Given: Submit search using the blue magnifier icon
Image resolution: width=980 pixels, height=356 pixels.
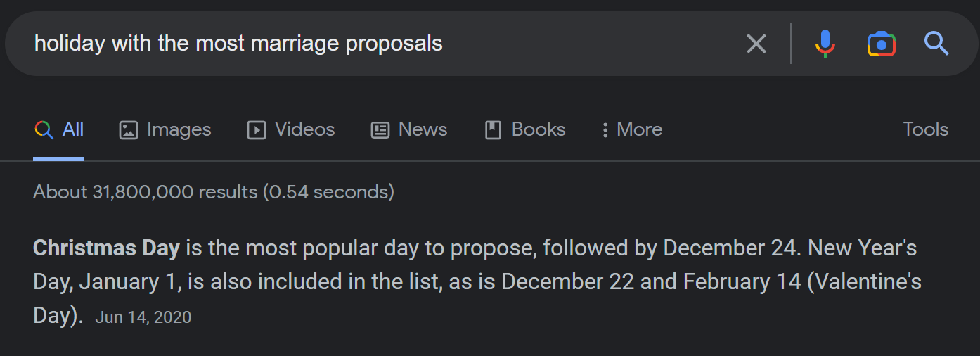Looking at the screenshot, I should pos(936,44).
